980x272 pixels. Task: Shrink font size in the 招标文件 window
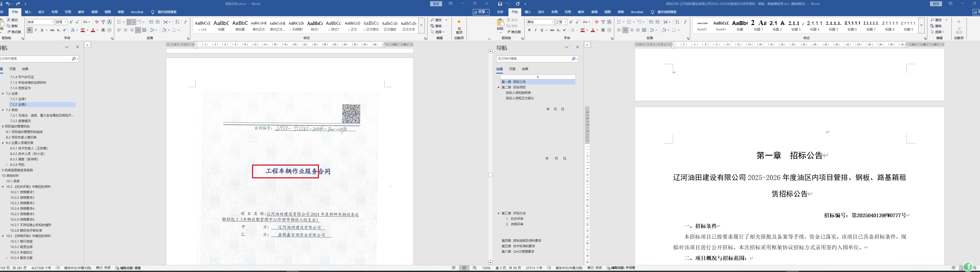pyautogui.click(x=577, y=22)
